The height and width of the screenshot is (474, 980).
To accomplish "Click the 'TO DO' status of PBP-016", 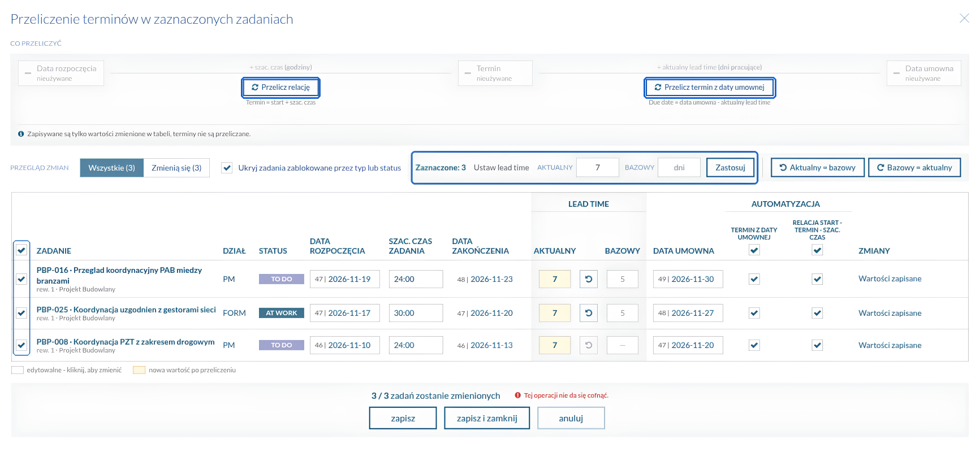I will pyautogui.click(x=282, y=279).
